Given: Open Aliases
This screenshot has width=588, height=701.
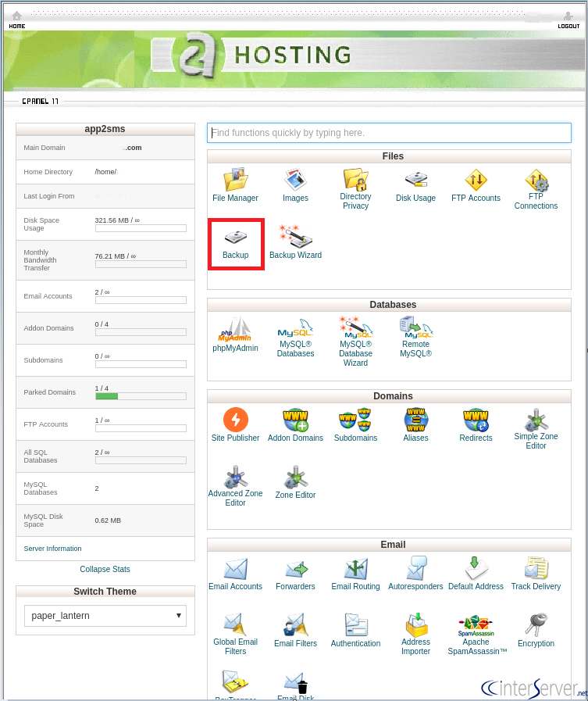Looking at the screenshot, I should (415, 424).
